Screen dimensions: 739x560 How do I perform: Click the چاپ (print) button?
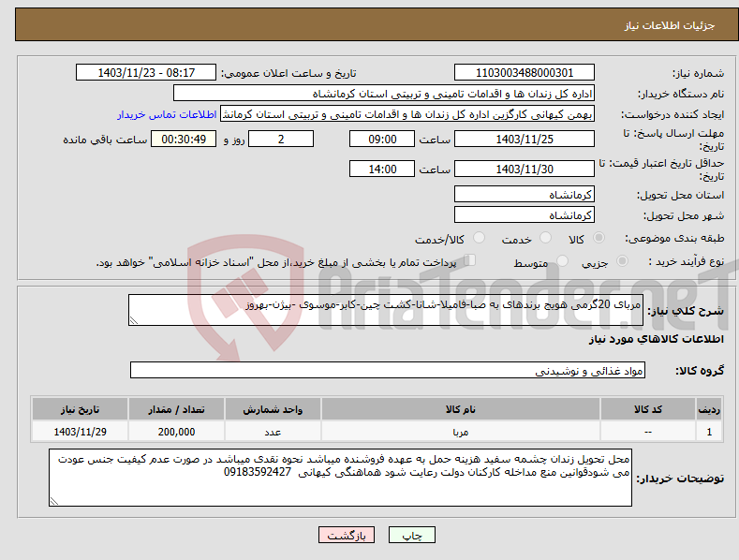click(411, 535)
